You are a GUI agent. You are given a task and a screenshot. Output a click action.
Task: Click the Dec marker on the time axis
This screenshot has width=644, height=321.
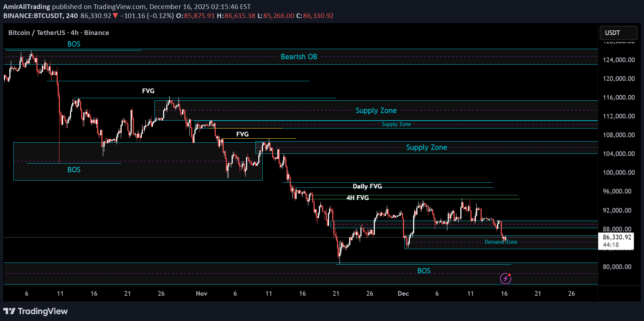(403, 294)
